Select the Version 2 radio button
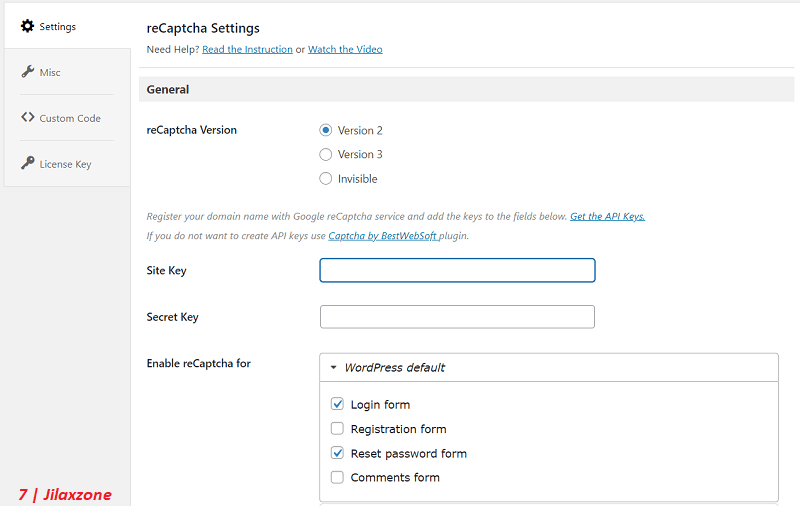This screenshot has width=800, height=506. coord(326,130)
